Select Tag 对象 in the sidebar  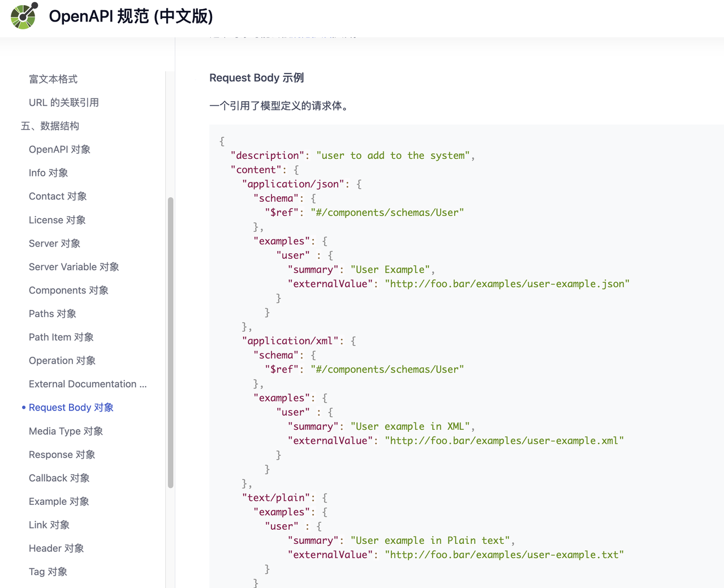(x=48, y=572)
